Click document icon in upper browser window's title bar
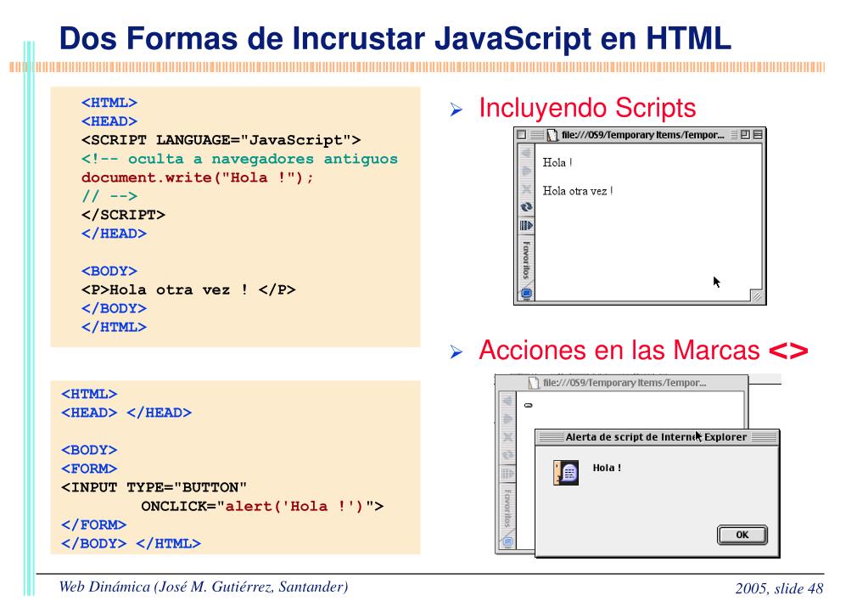 coord(552,135)
